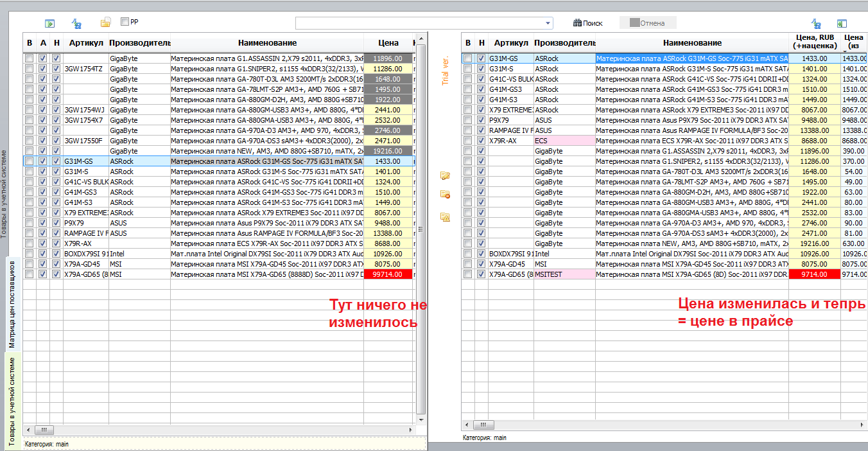Check the В box for G31M-S in right table
The height and width of the screenshot is (451, 868).
point(468,69)
